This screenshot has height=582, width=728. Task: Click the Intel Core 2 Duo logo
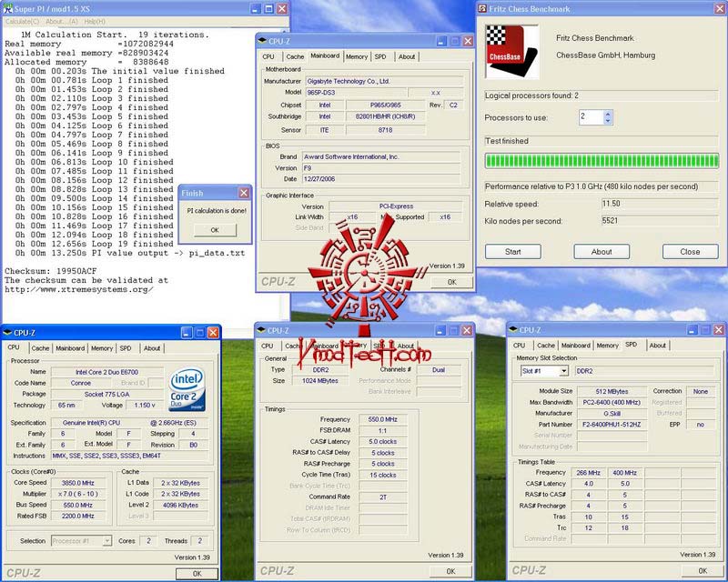[187, 389]
